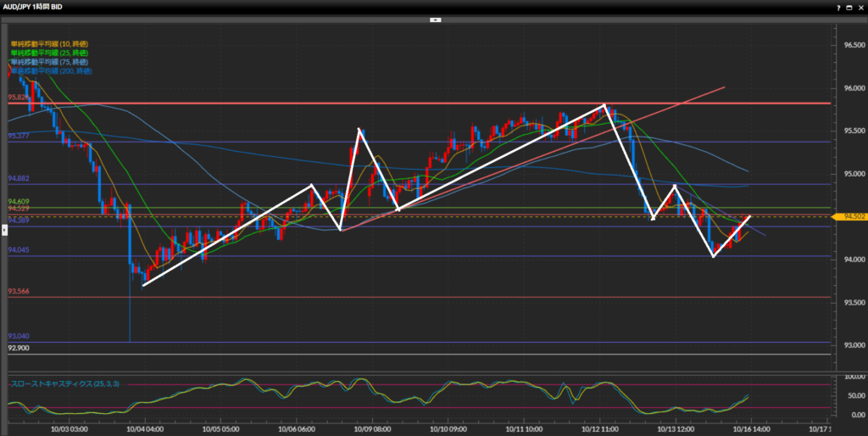Click the 95.377 horizontal line label
Screen dimensions: 868x436
[19, 136]
